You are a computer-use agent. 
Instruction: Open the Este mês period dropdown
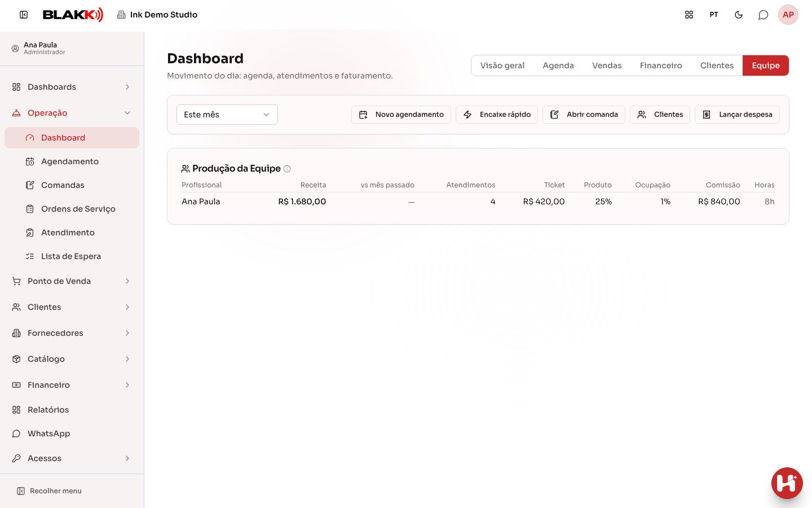[227, 115]
